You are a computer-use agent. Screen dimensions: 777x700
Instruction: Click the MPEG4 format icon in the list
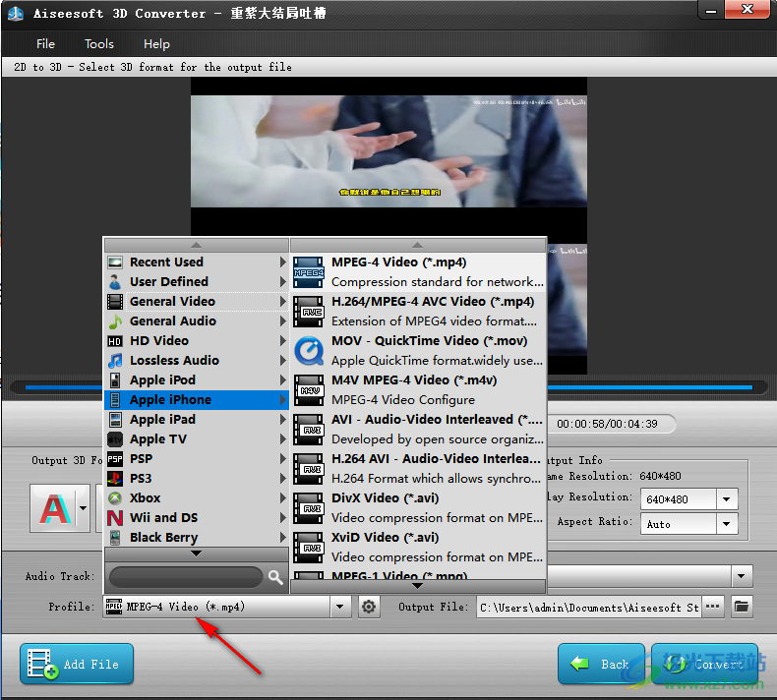click(x=308, y=272)
